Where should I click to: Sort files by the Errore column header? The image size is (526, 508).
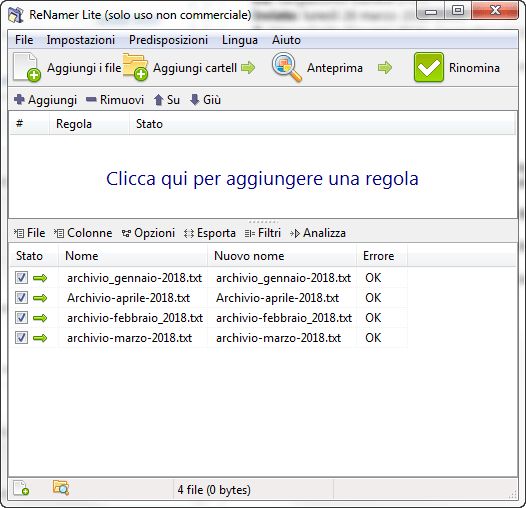(382, 256)
